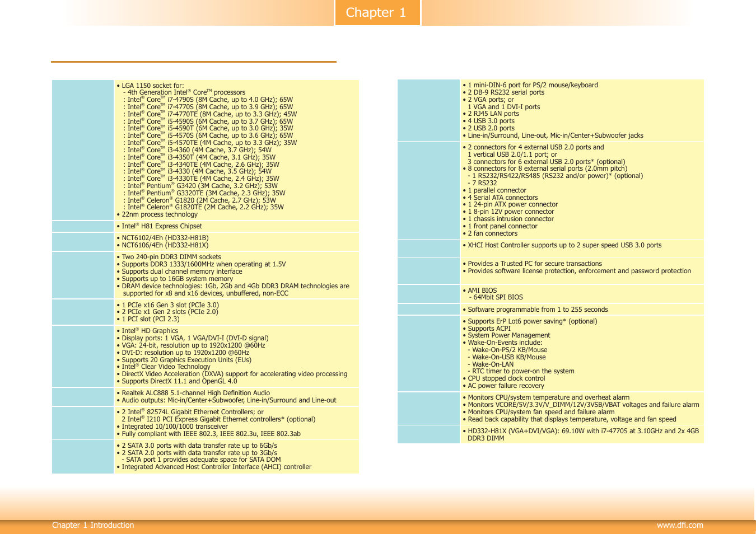Click 'Supports ErP Lot6 power saving' line
The height and width of the screenshot is (534, 756).
point(530,321)
